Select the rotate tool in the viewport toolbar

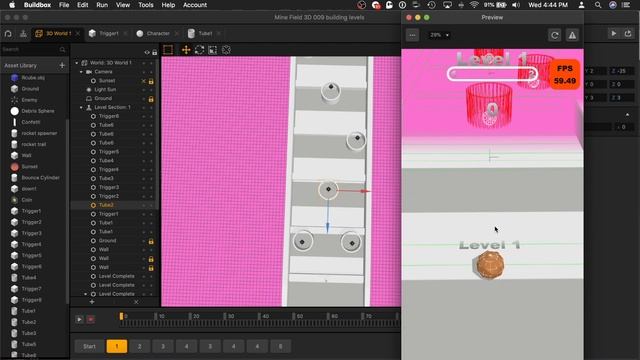point(199,50)
